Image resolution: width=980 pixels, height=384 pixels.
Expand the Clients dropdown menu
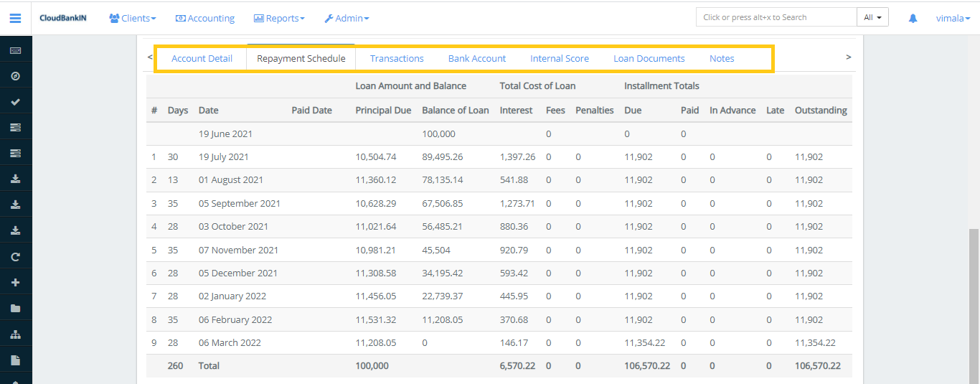point(133,18)
